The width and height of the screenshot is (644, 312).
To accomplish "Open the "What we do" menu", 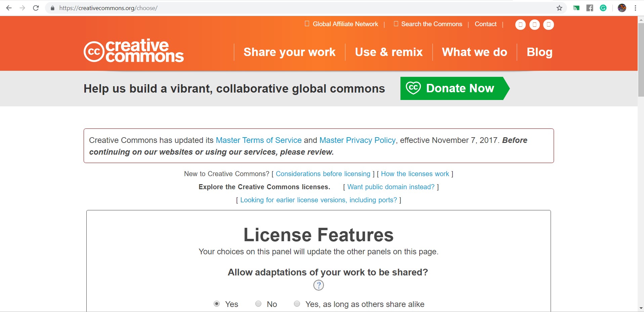I will (475, 52).
